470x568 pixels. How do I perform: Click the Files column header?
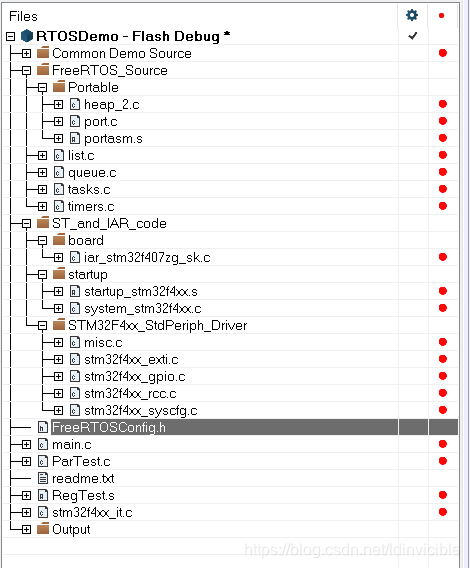pos(23,16)
